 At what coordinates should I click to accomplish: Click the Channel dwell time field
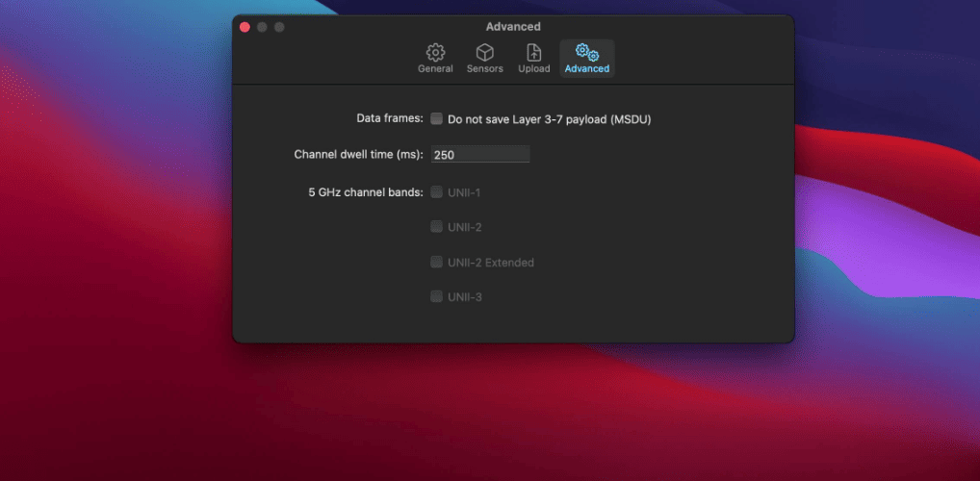coord(480,154)
